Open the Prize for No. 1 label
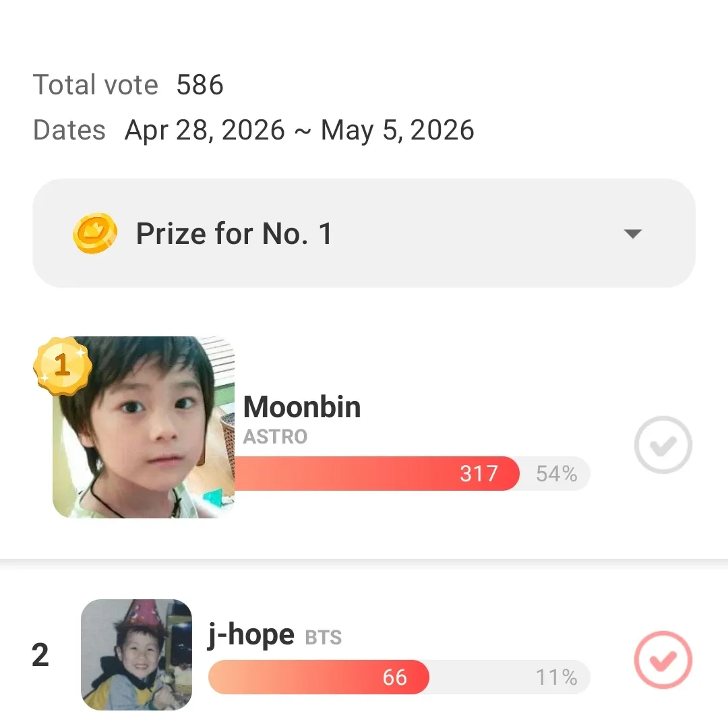The height and width of the screenshot is (728, 728). [234, 234]
